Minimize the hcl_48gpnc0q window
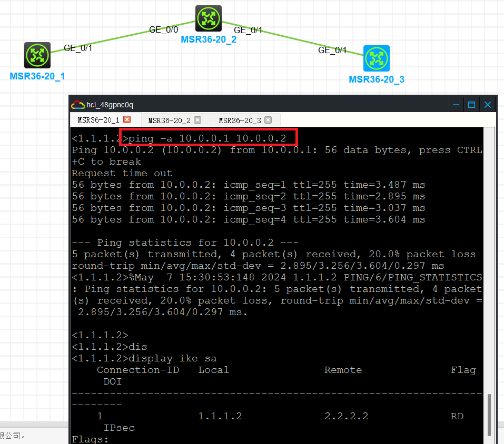 pyautogui.click(x=456, y=105)
